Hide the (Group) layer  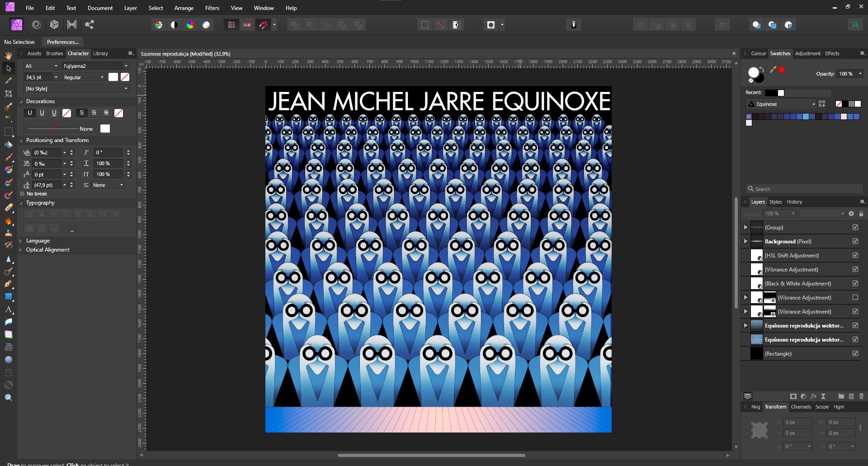[855, 227]
